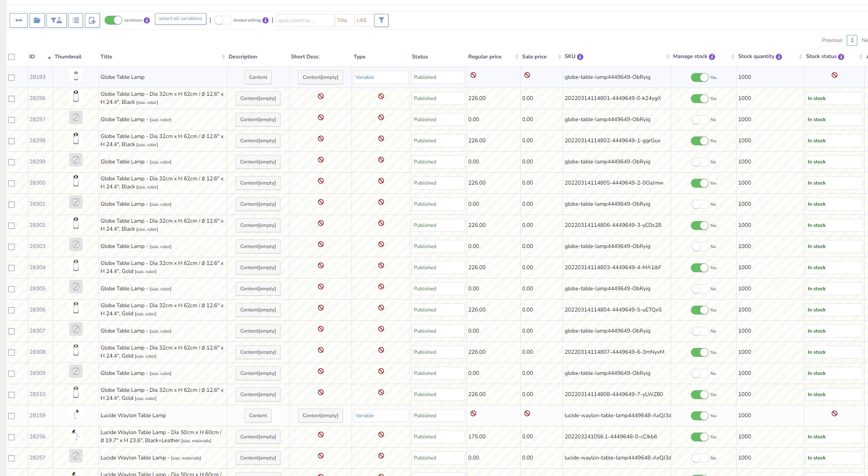Open Type dropdown for Globe Table Lamp
868x476 pixels.
[x=380, y=77]
